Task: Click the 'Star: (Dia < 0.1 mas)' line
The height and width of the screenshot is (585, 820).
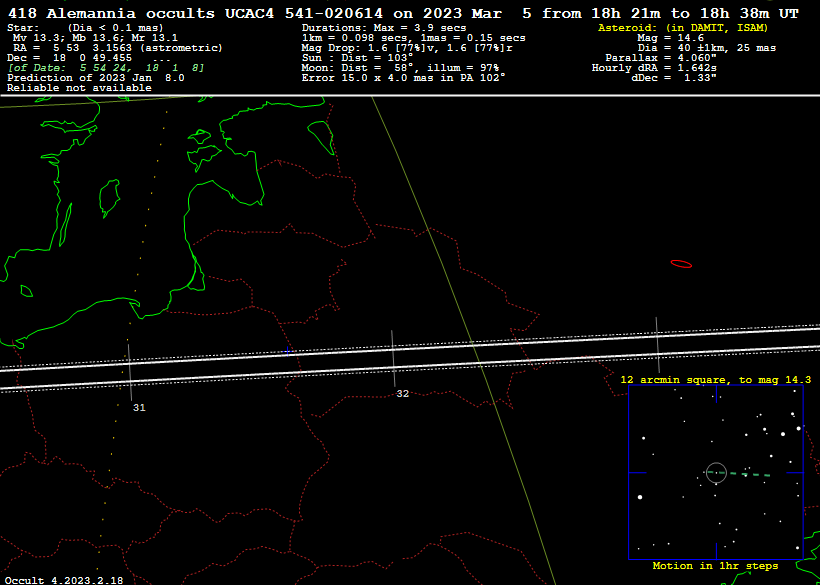Action: click(x=85, y=28)
